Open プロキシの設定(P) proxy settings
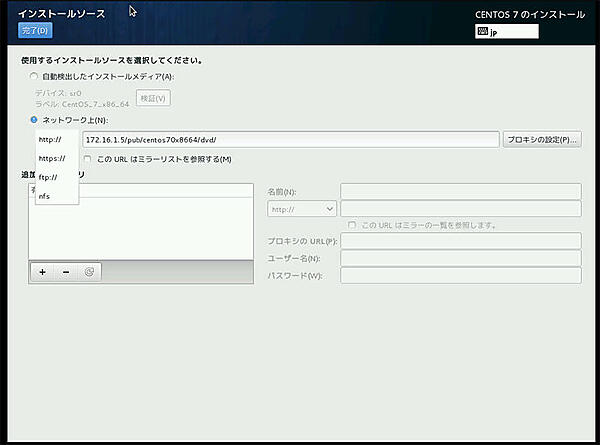Screen dimensions: 600x445 540,140
